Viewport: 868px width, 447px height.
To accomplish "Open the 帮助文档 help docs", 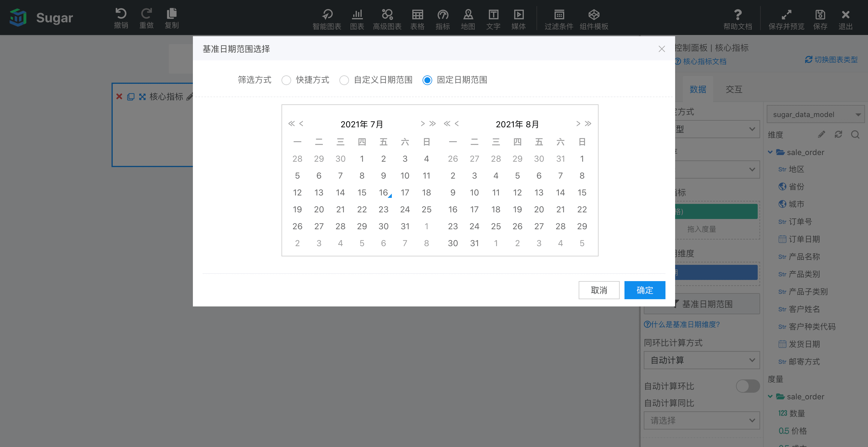I will [x=737, y=19].
